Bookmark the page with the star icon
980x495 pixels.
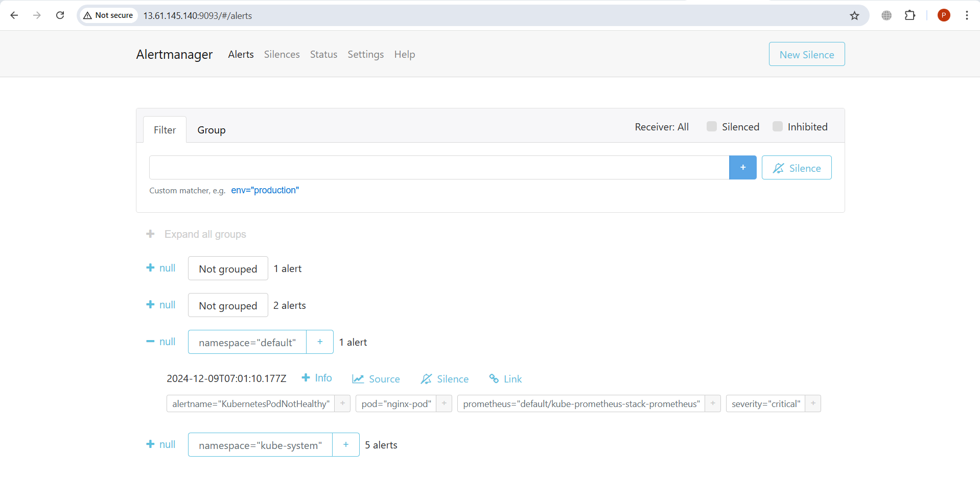point(855,15)
